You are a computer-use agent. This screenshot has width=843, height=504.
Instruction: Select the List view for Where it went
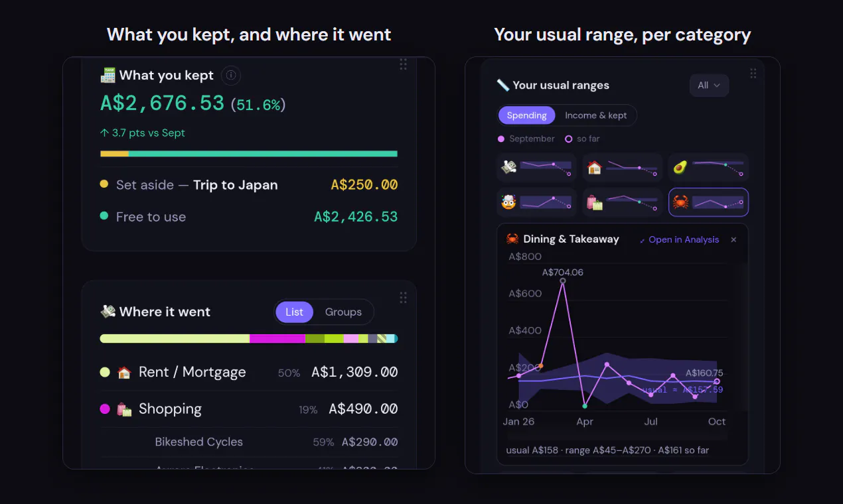tap(294, 312)
